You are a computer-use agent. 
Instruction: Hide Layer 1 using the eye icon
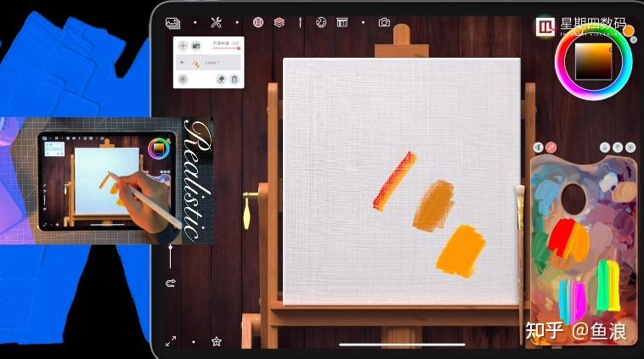(x=182, y=63)
